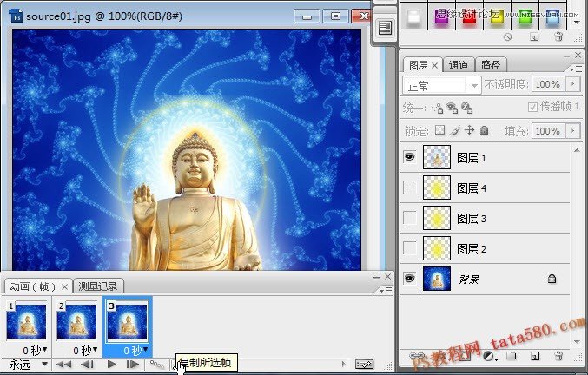This screenshot has width=588, height=375.
Task: Select animation frame 2 thumbnail
Action: (x=76, y=321)
